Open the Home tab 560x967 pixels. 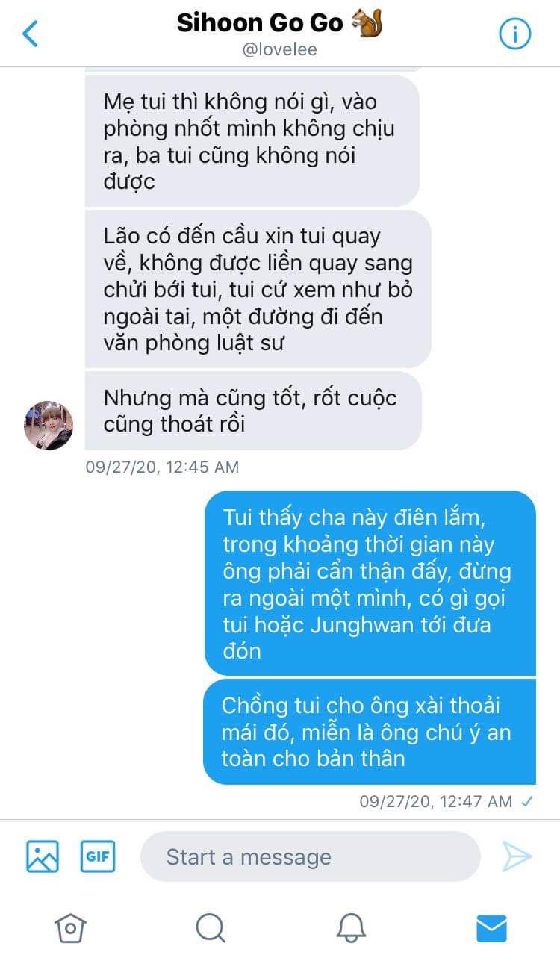point(70,928)
